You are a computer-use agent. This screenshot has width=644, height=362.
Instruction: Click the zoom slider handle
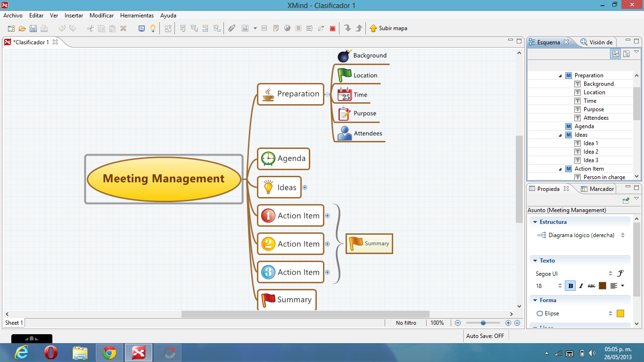pos(483,323)
